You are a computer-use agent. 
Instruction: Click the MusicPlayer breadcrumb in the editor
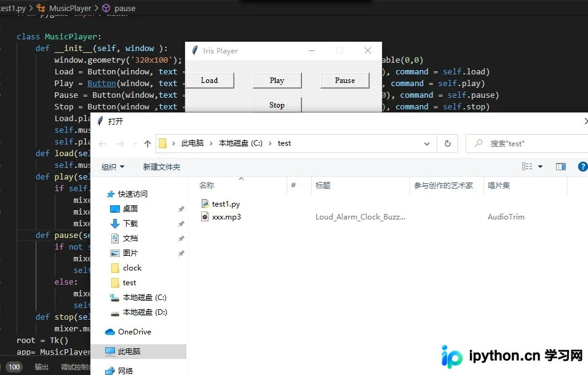(x=70, y=8)
